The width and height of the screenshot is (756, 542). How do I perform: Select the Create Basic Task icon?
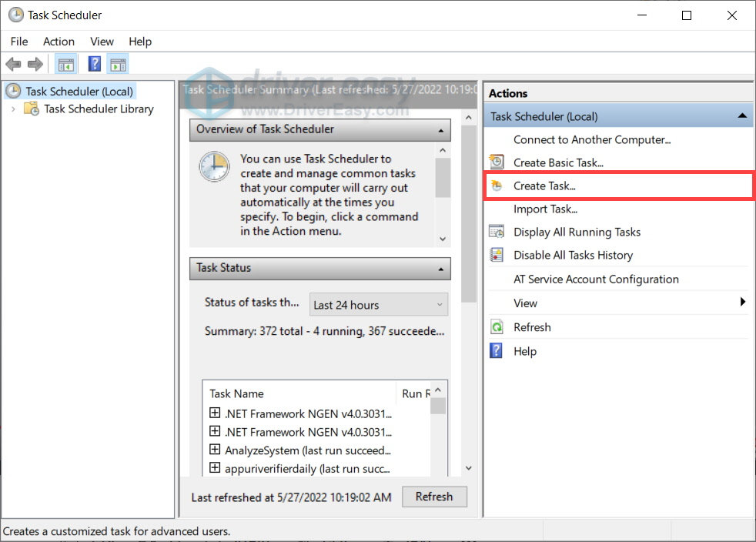497,162
